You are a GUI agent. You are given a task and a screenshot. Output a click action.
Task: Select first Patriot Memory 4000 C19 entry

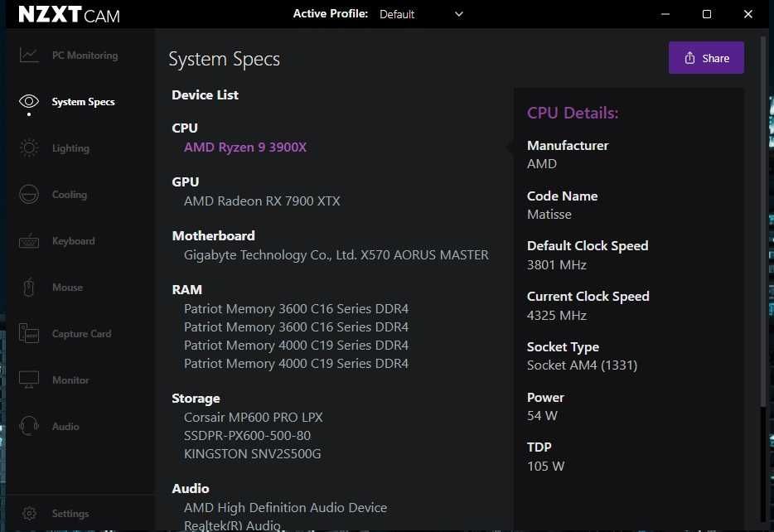pos(296,345)
